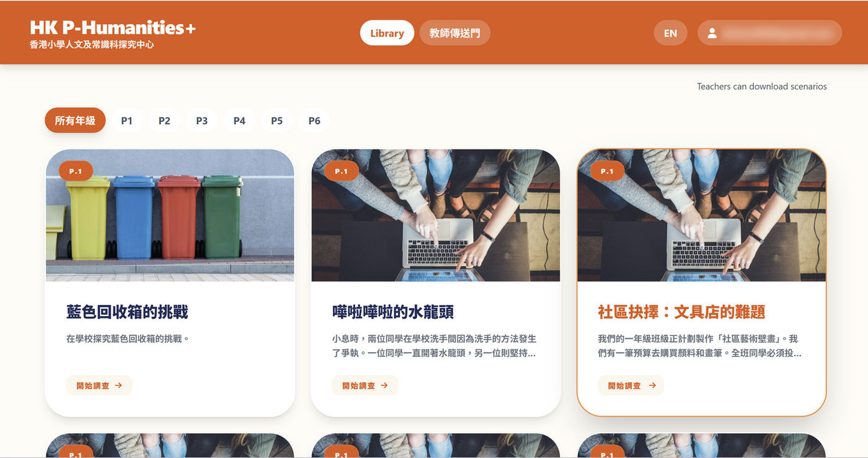Filter scenarios by P5
Screen dimensions: 868x458
tap(277, 120)
